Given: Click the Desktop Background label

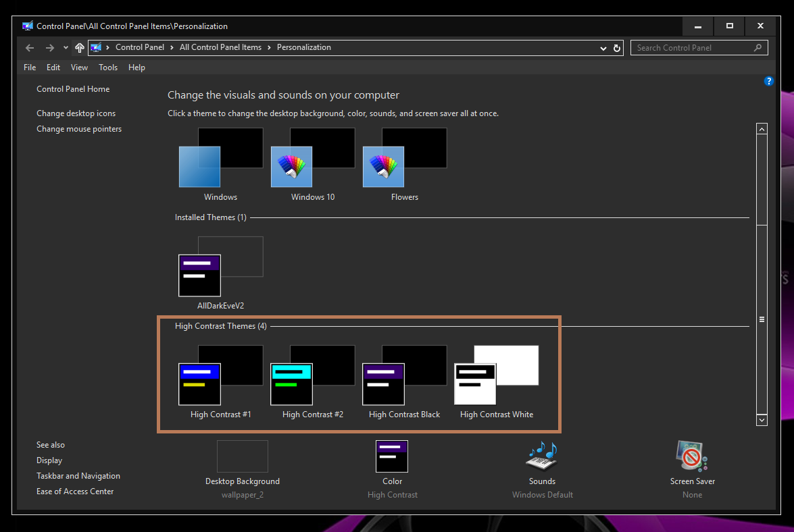Looking at the screenshot, I should coord(243,481).
